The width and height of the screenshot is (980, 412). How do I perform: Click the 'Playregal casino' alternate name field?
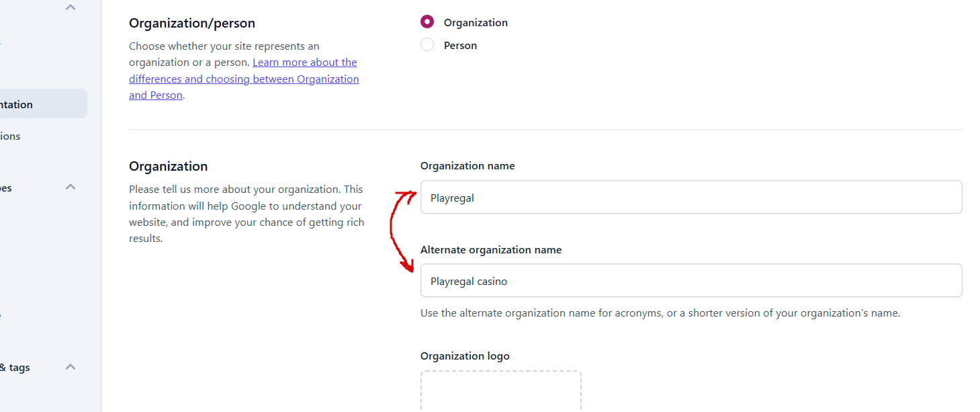pyautogui.click(x=691, y=281)
